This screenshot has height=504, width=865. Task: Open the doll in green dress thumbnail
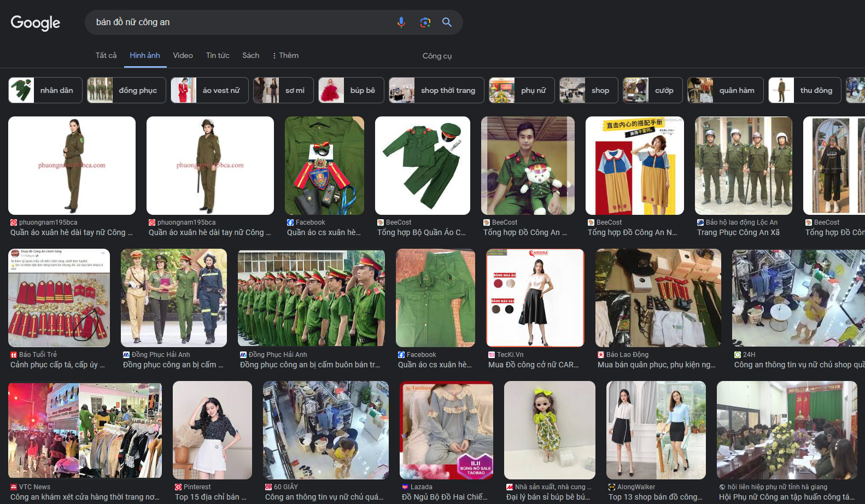(x=550, y=430)
